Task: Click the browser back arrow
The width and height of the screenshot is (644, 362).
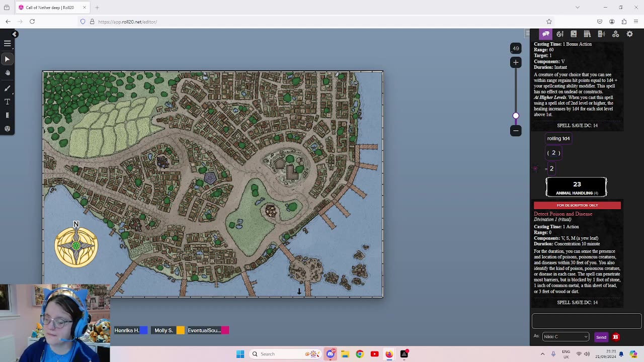Action: point(8,22)
